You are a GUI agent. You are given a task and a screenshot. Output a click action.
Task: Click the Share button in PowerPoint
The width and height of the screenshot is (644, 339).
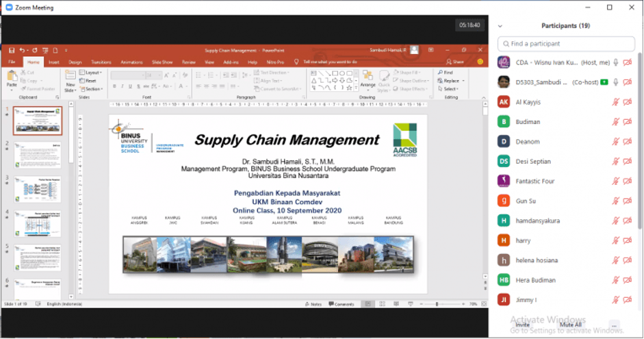click(455, 62)
